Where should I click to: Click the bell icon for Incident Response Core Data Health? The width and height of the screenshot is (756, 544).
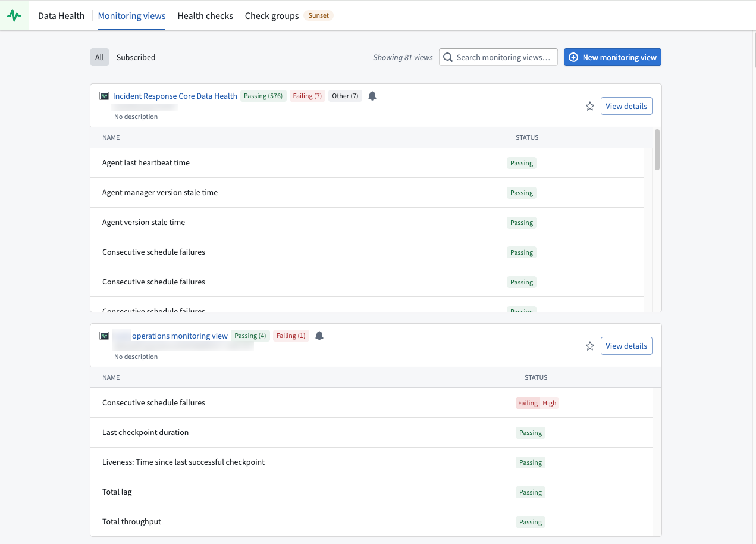pyautogui.click(x=372, y=95)
